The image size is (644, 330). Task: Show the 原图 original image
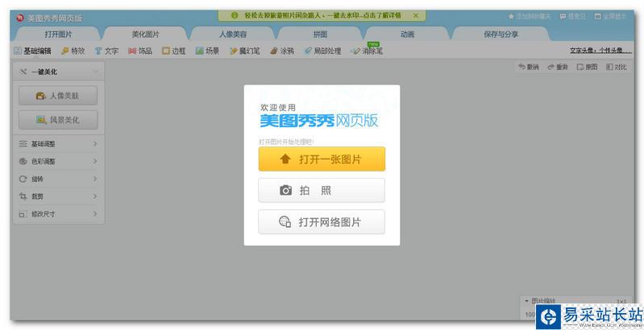point(588,68)
